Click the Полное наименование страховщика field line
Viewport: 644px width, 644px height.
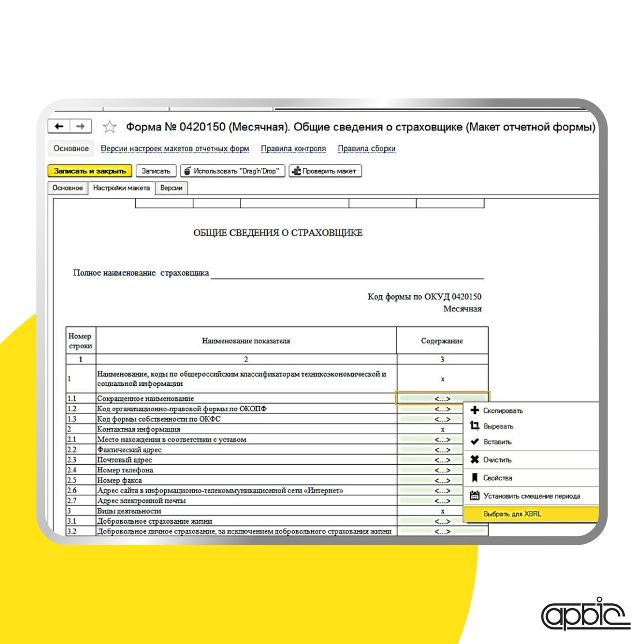pos(347,274)
